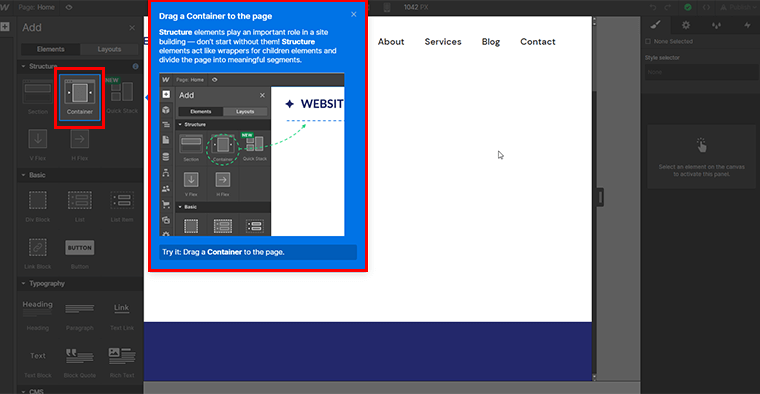Click the Blog nav link on canvas
This screenshot has width=760, height=394.
point(491,42)
